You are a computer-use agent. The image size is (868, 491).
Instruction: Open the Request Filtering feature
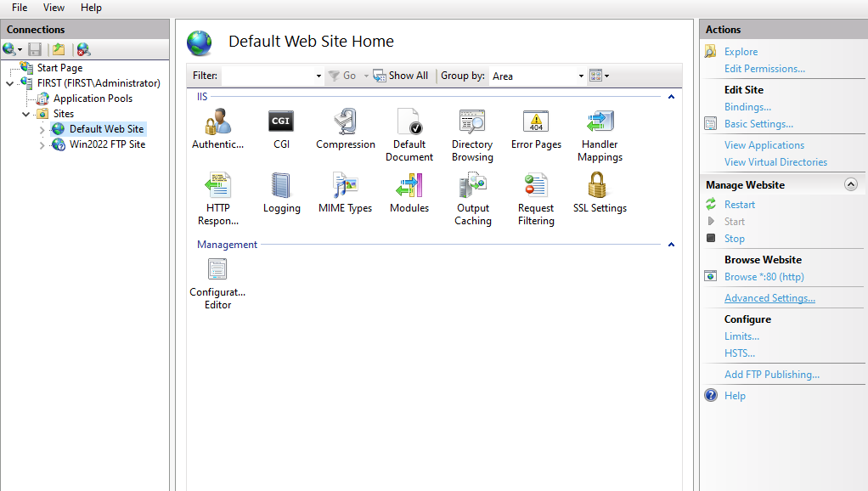click(x=536, y=199)
